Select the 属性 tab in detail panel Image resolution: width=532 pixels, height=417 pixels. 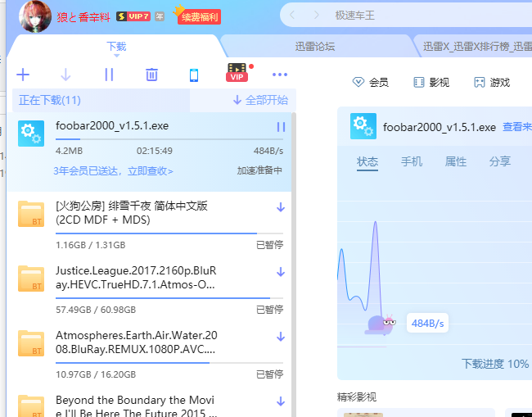456,161
